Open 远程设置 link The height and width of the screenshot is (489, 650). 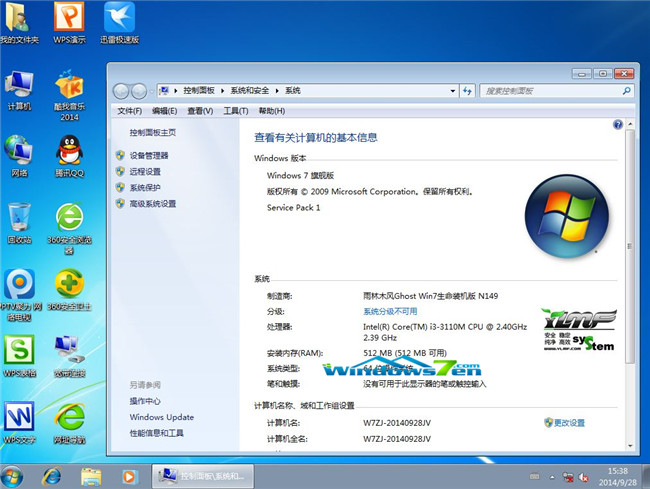coord(145,172)
